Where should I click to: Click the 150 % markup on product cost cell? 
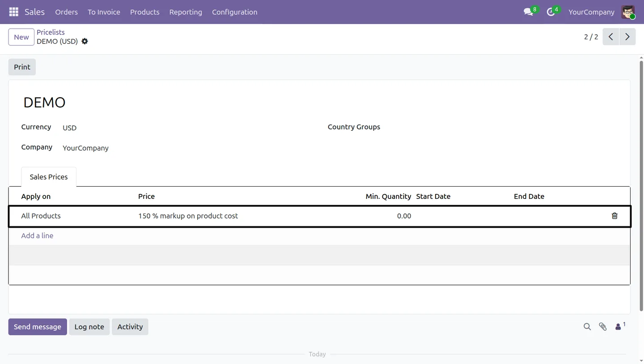click(188, 216)
